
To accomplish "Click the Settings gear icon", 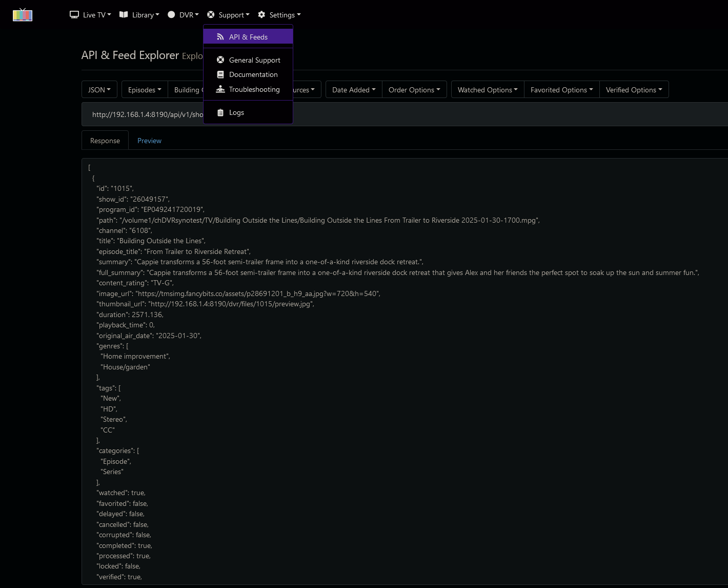I will coord(261,15).
